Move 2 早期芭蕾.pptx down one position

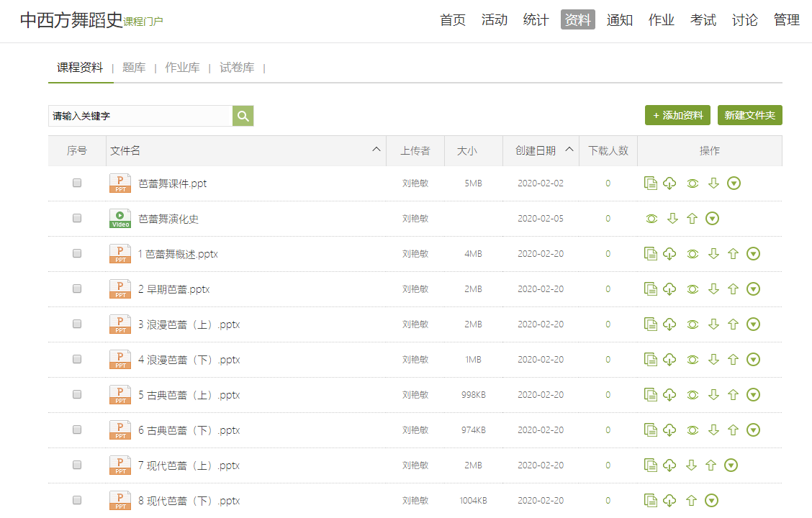tap(713, 288)
